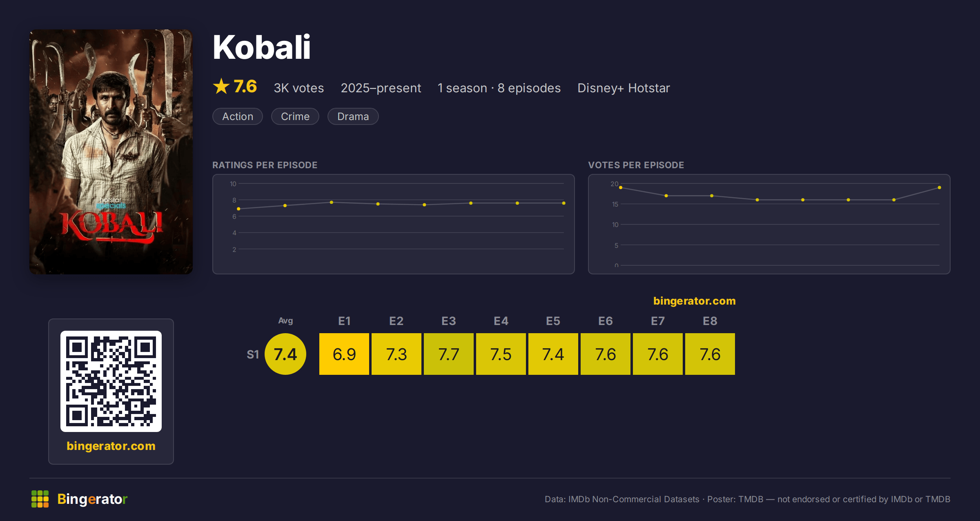The height and width of the screenshot is (521, 980).
Task: Click the E1 tile rated 6.9
Action: click(x=344, y=354)
